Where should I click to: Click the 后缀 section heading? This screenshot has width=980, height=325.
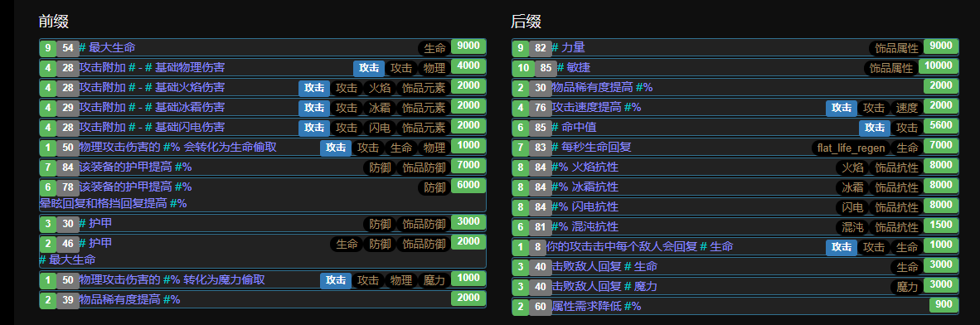pos(526,21)
